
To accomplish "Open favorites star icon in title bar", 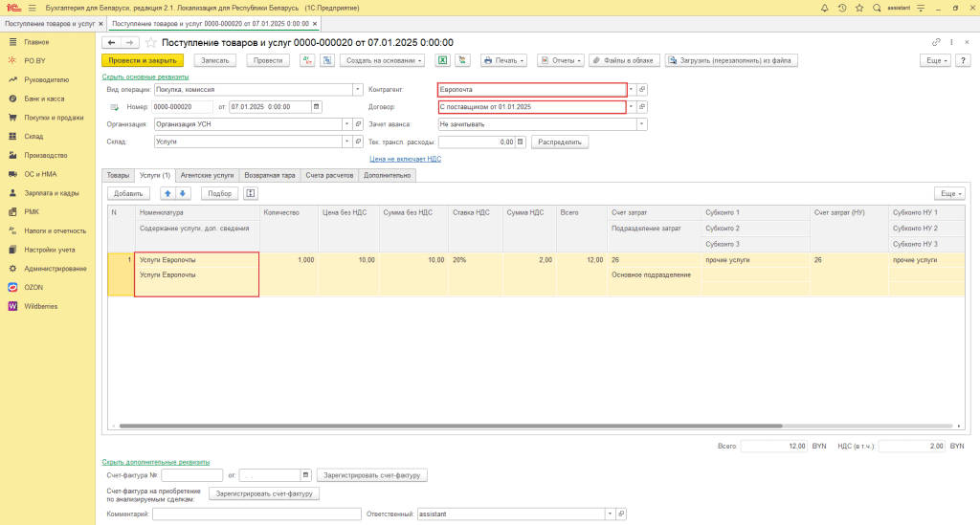I will tap(859, 8).
